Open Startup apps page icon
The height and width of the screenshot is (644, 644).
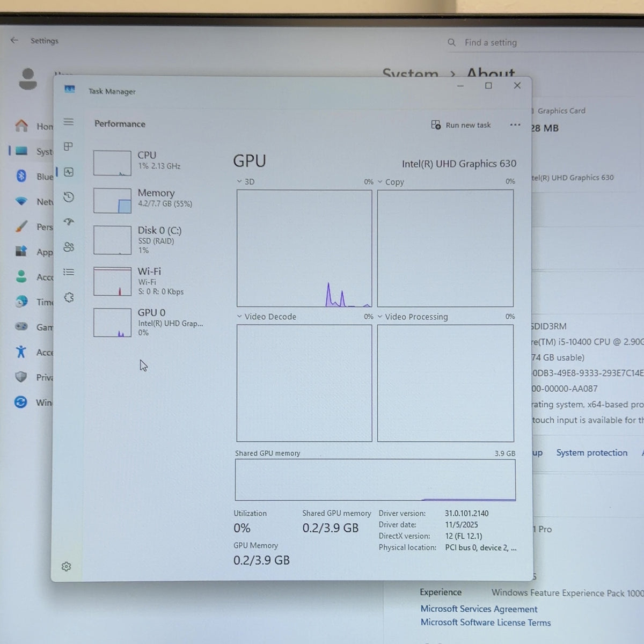coord(69,222)
